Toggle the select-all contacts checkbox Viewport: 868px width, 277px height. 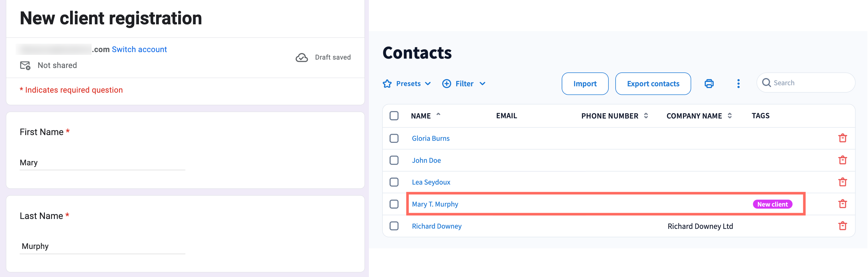(x=394, y=116)
